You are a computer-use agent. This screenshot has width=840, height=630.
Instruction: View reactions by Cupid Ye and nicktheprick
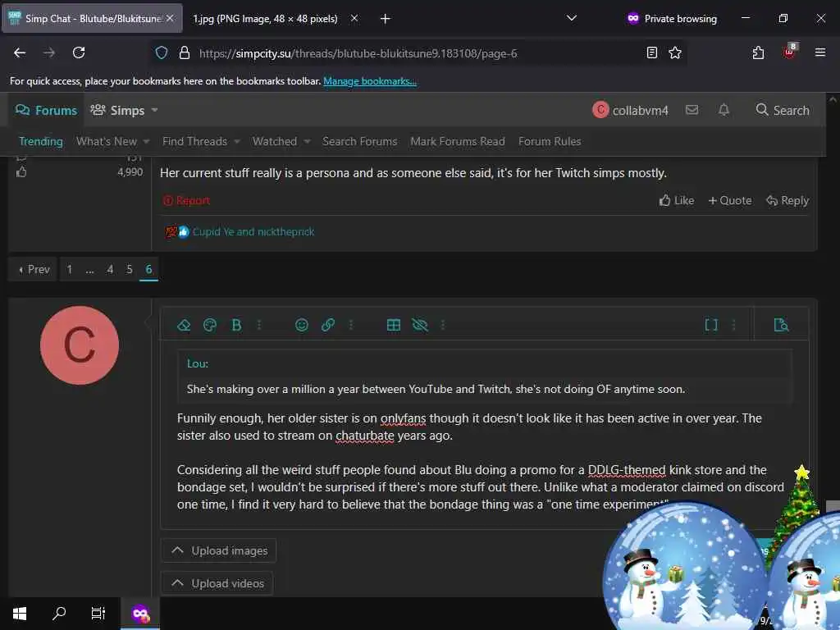(253, 232)
